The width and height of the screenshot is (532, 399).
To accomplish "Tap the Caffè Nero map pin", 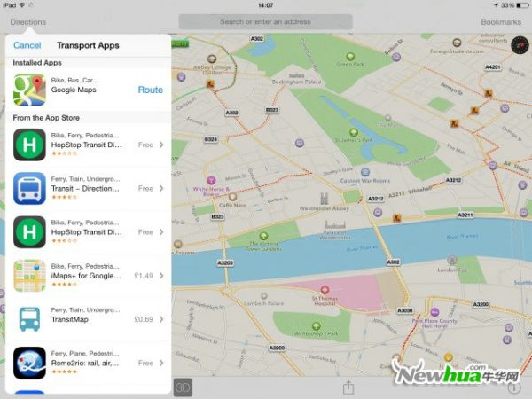I will [x=232, y=197].
